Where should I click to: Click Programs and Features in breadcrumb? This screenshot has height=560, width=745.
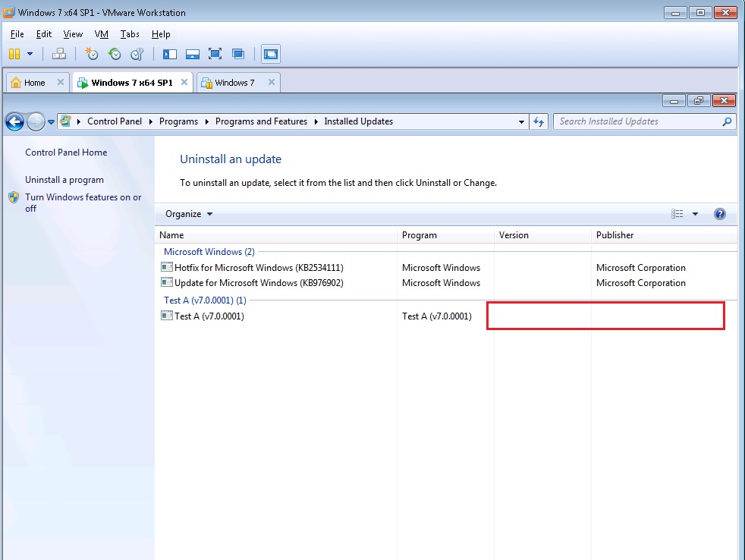[261, 121]
